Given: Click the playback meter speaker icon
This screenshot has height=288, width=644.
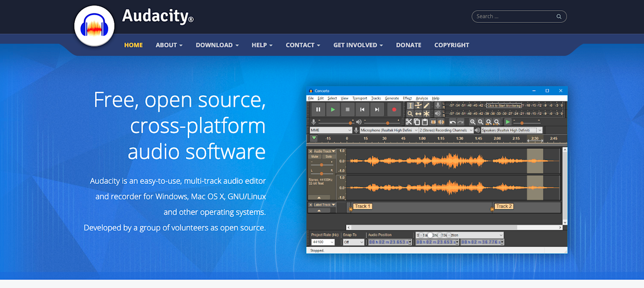Looking at the screenshot, I should (438, 114).
